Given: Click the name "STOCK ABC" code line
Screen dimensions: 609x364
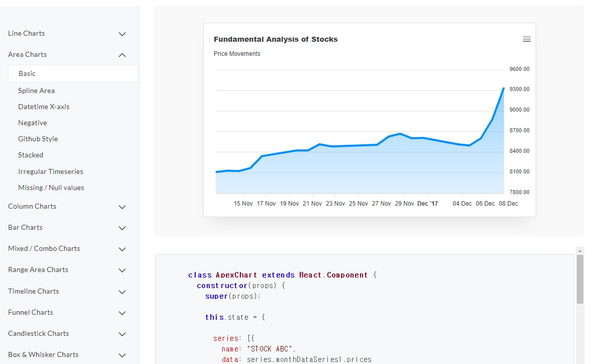Looking at the screenshot, I should click(x=259, y=349).
